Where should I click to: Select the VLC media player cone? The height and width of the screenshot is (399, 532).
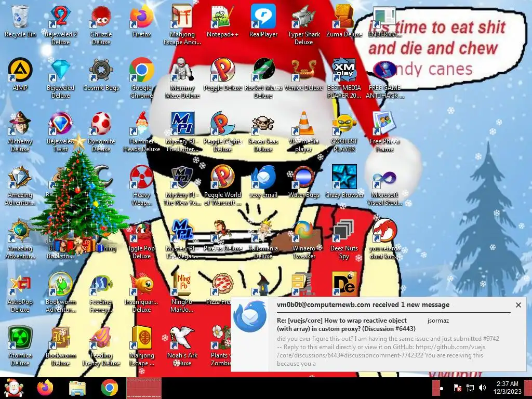[x=303, y=131]
